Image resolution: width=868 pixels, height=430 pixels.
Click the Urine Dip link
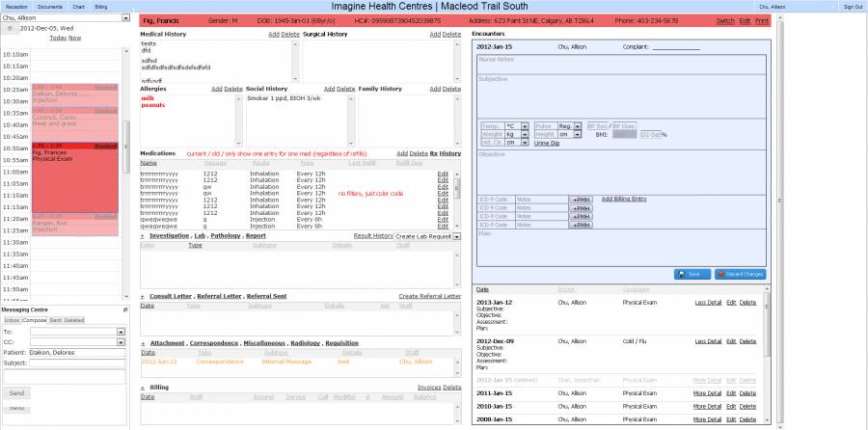click(x=547, y=143)
